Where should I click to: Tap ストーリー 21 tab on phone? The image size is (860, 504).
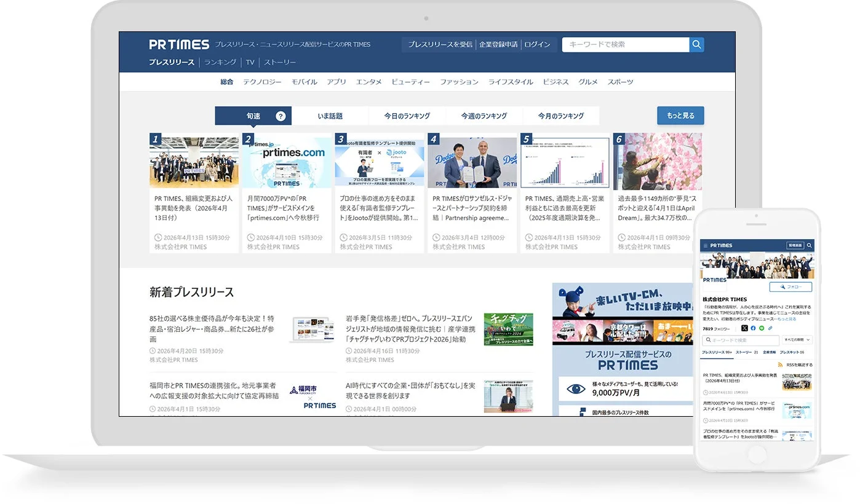pos(747,352)
